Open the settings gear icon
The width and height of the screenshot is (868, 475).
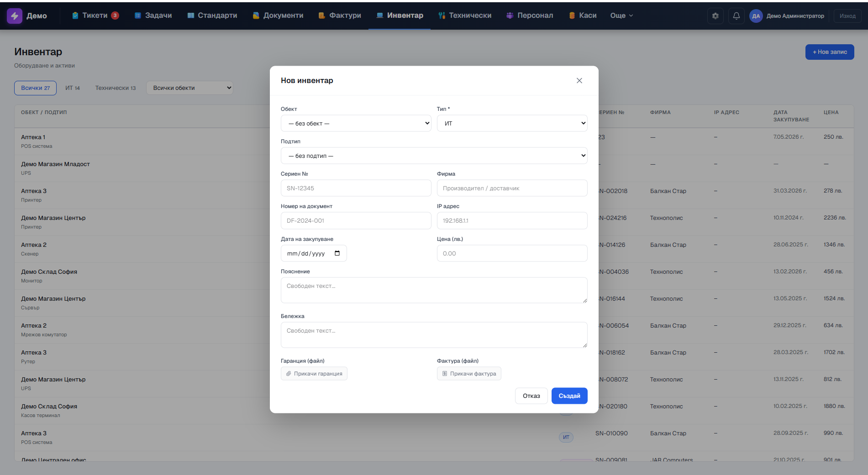pos(715,16)
